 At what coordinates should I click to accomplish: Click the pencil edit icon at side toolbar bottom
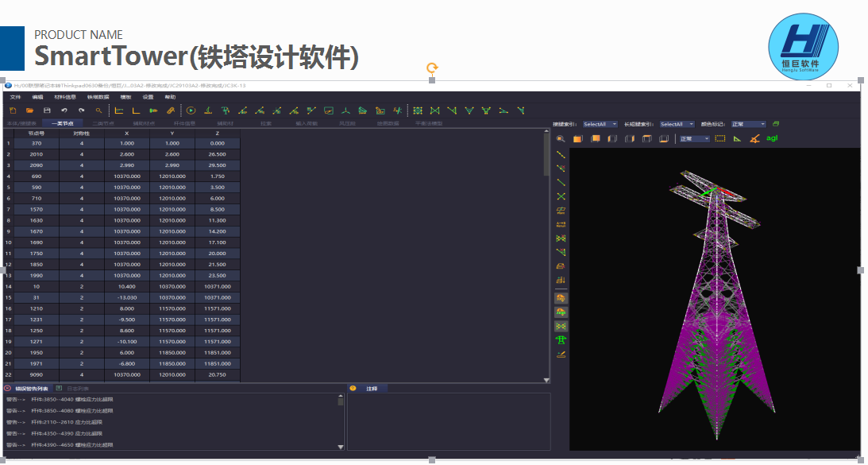tap(561, 355)
